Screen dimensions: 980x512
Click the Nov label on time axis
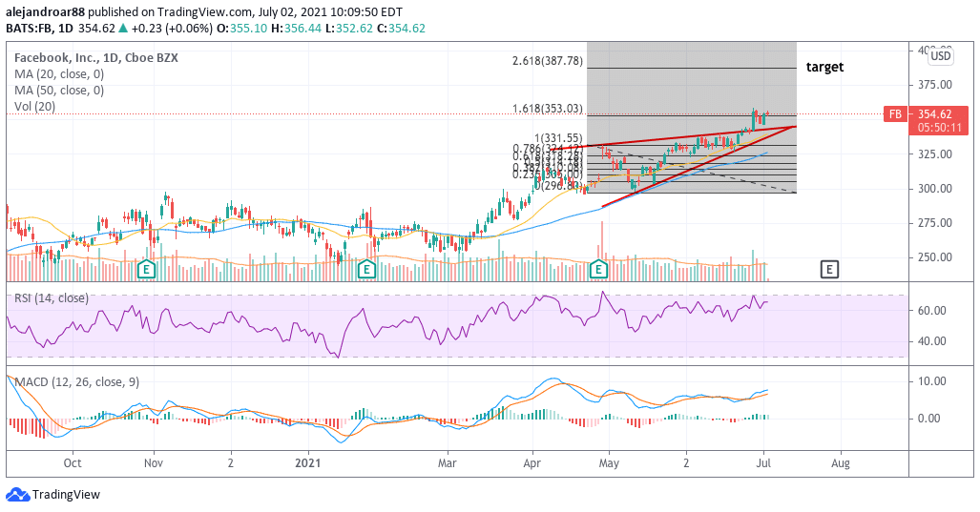(x=153, y=463)
